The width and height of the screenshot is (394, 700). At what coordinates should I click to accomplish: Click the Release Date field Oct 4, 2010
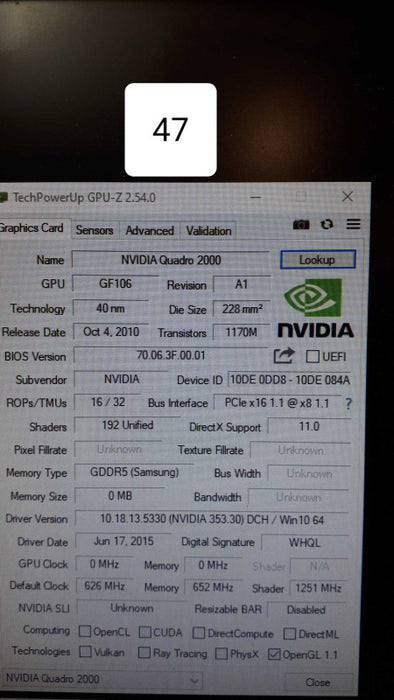coord(111,332)
